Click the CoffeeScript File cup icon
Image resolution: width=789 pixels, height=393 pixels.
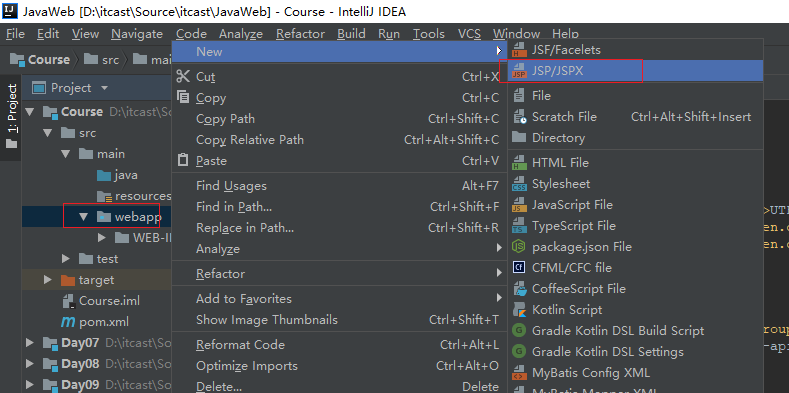[x=519, y=289]
